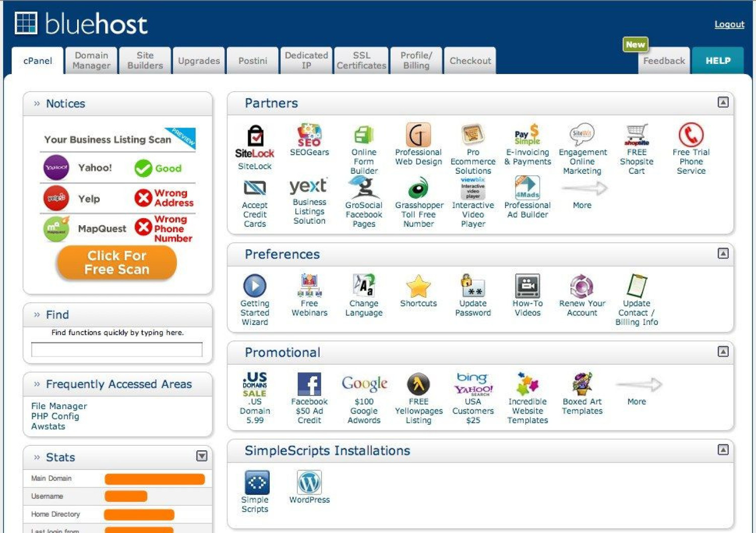Click the Google Adwords $100 offer

click(364, 384)
